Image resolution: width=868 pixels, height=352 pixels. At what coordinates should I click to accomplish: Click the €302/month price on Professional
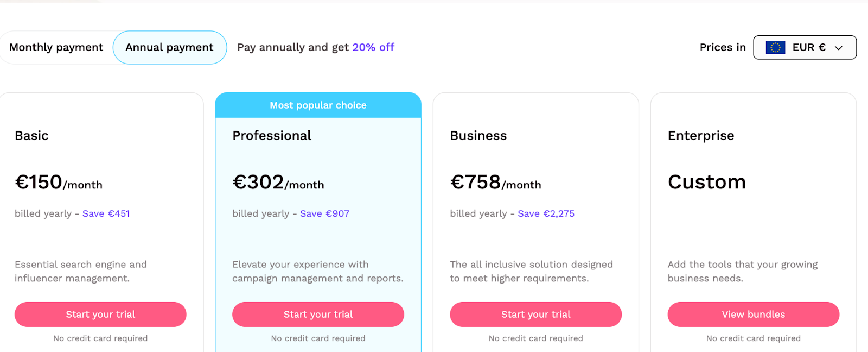click(278, 182)
